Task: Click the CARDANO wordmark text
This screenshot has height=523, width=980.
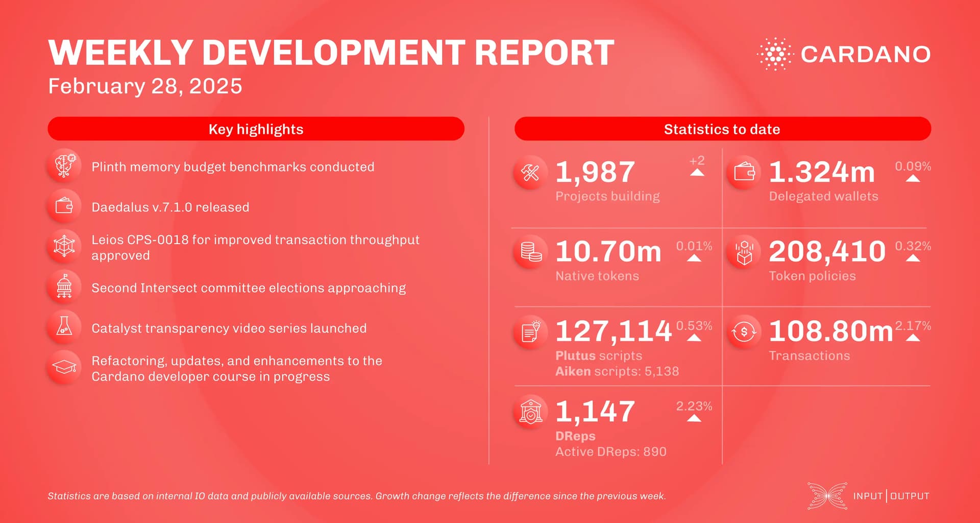Action: 866,54
